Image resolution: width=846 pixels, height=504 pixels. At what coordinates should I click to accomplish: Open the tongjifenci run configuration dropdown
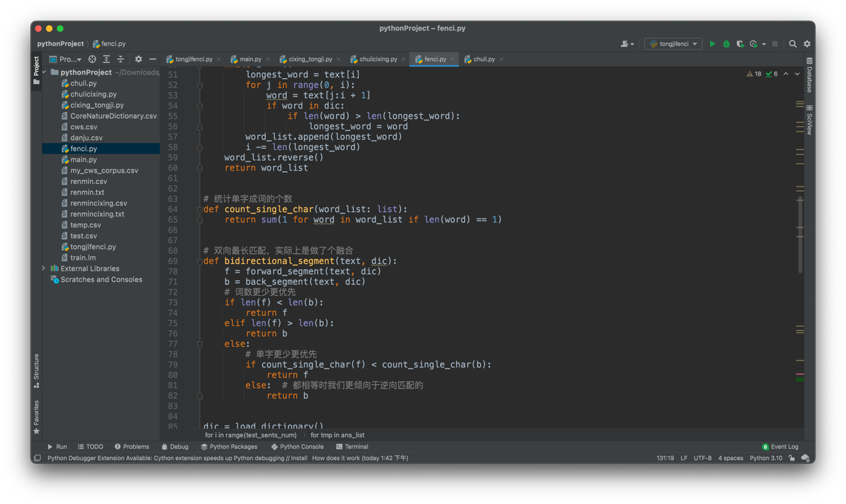point(673,44)
